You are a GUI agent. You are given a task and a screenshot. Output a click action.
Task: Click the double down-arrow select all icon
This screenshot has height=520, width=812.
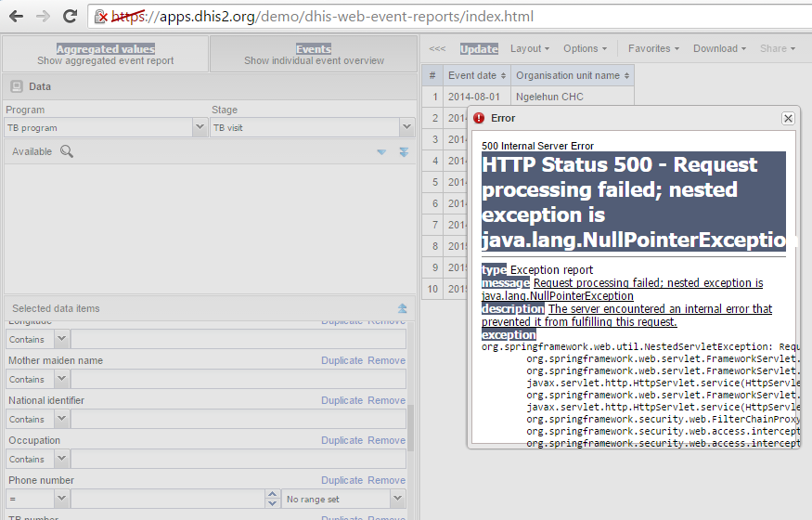pyautogui.click(x=404, y=152)
